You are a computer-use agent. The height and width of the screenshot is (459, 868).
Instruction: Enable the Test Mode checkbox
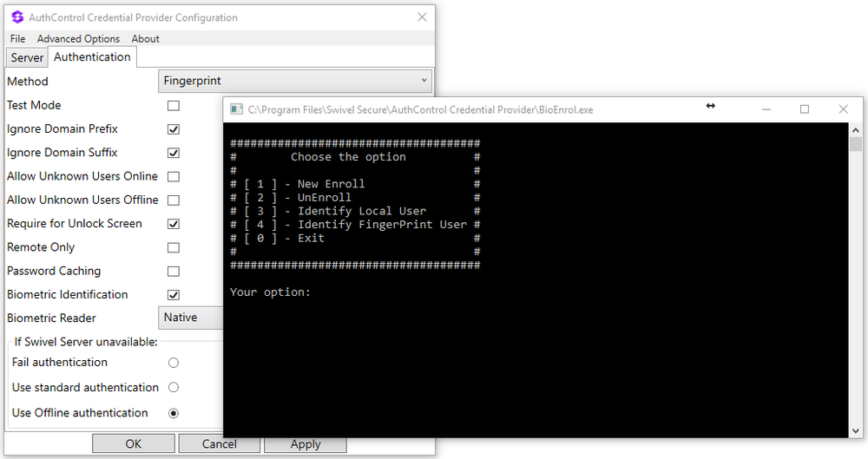(174, 106)
